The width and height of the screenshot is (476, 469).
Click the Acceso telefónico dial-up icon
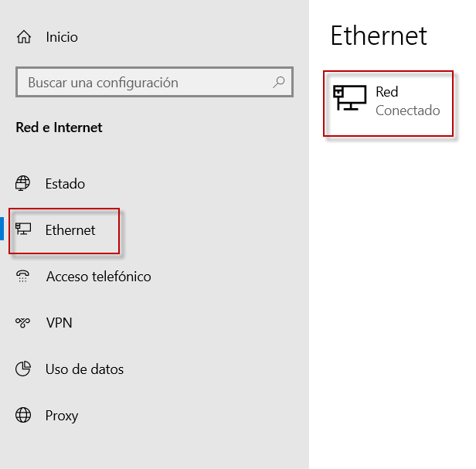coord(23,277)
